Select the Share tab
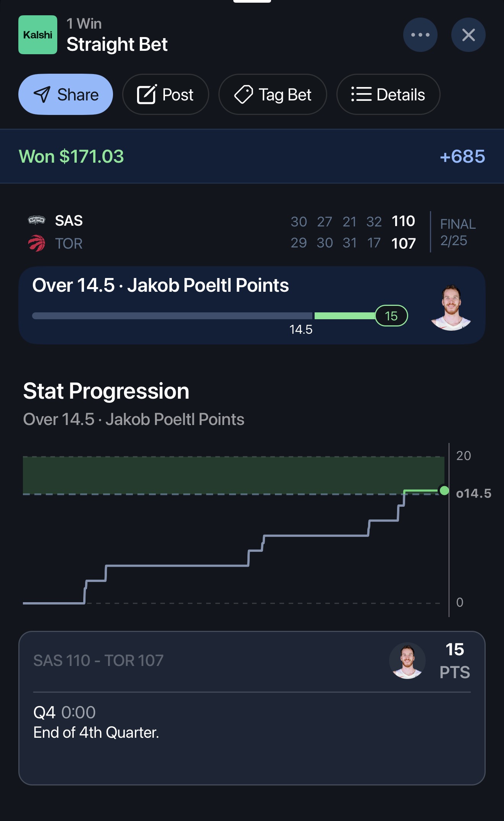The height and width of the screenshot is (821, 504). 65,94
